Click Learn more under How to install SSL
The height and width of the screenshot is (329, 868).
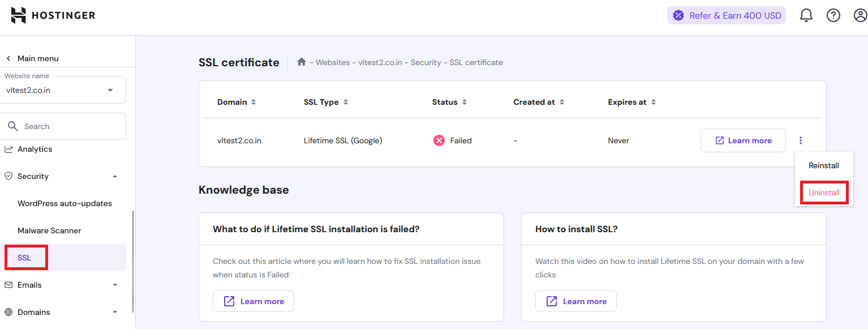coord(575,301)
